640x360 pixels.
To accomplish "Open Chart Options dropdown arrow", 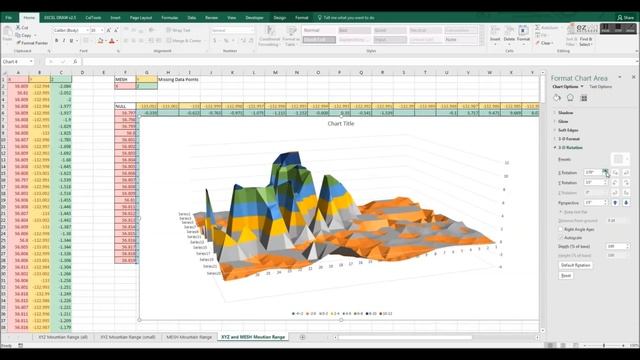I will click(x=582, y=87).
